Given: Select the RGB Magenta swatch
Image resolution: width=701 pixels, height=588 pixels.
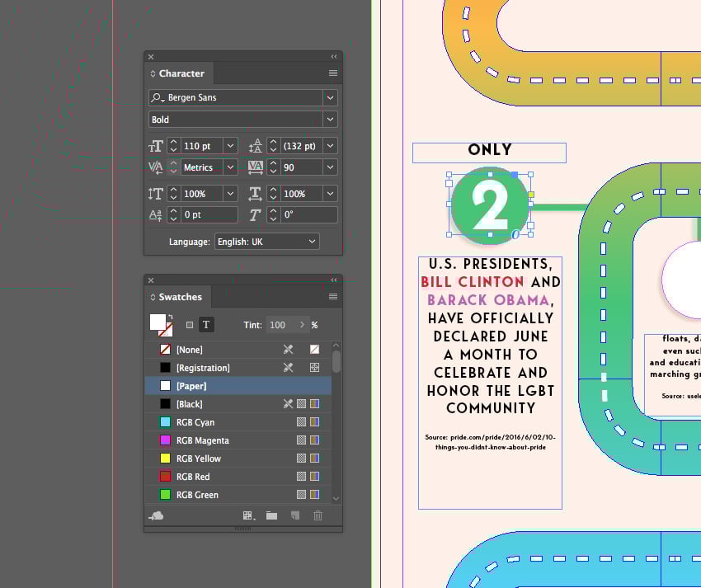Looking at the screenshot, I should tap(202, 440).
